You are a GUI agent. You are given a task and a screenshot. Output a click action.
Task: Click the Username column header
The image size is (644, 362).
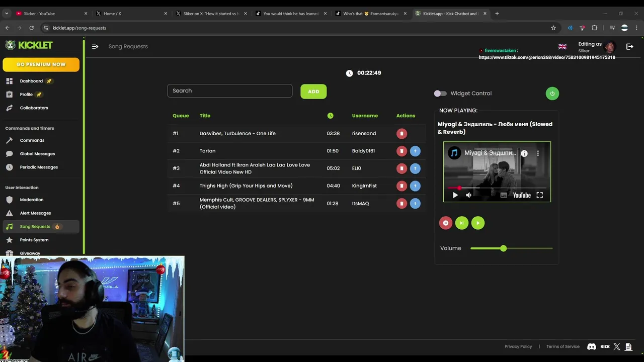click(365, 116)
